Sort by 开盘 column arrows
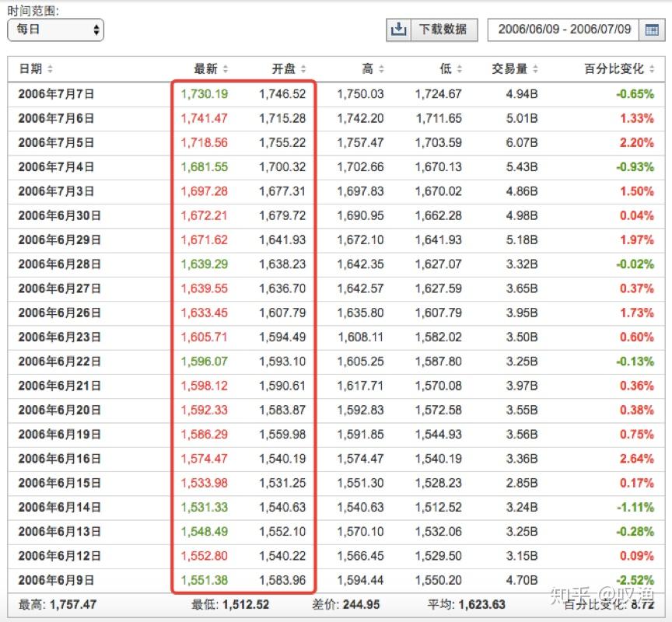This screenshot has height=622, width=672. click(303, 68)
